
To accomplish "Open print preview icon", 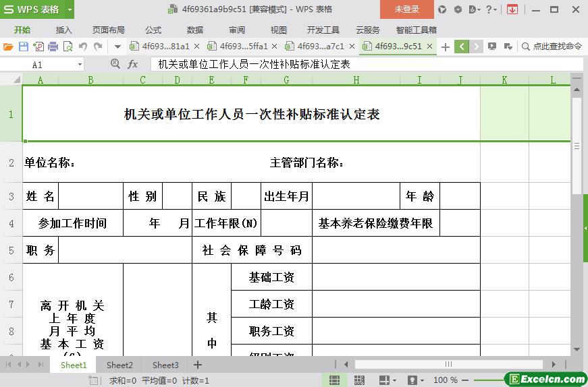I will [68, 47].
